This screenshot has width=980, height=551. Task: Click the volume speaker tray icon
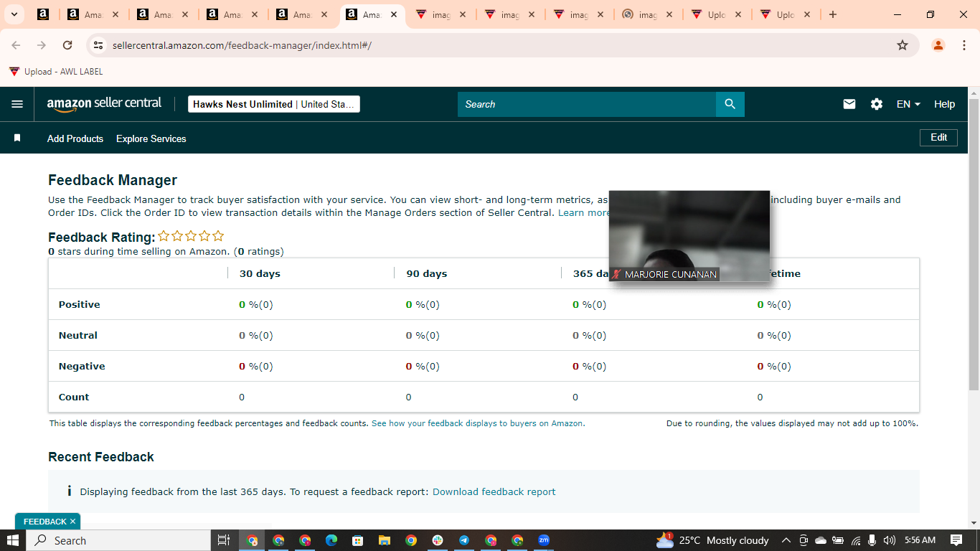[890, 540]
